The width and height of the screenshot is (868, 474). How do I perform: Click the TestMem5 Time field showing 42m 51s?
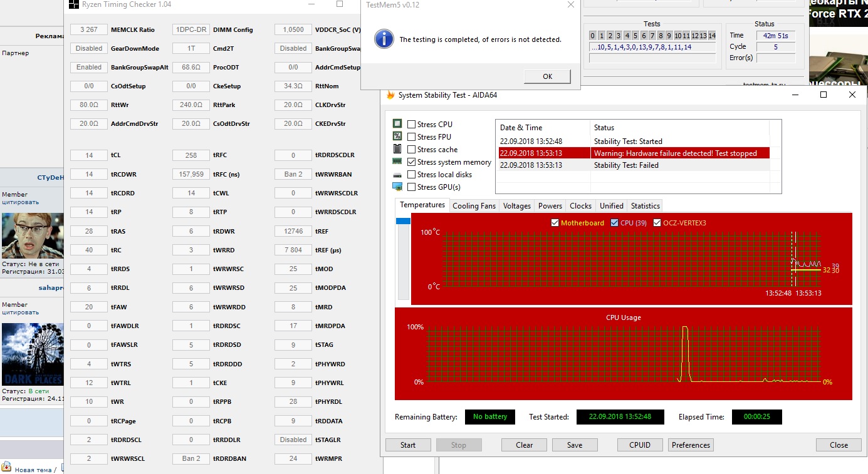pos(775,36)
